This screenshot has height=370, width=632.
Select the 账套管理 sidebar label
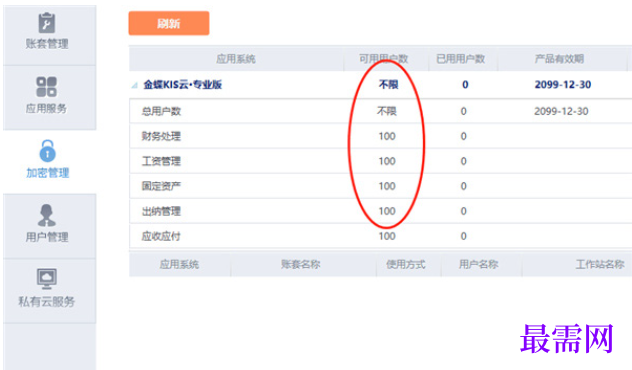point(47,44)
